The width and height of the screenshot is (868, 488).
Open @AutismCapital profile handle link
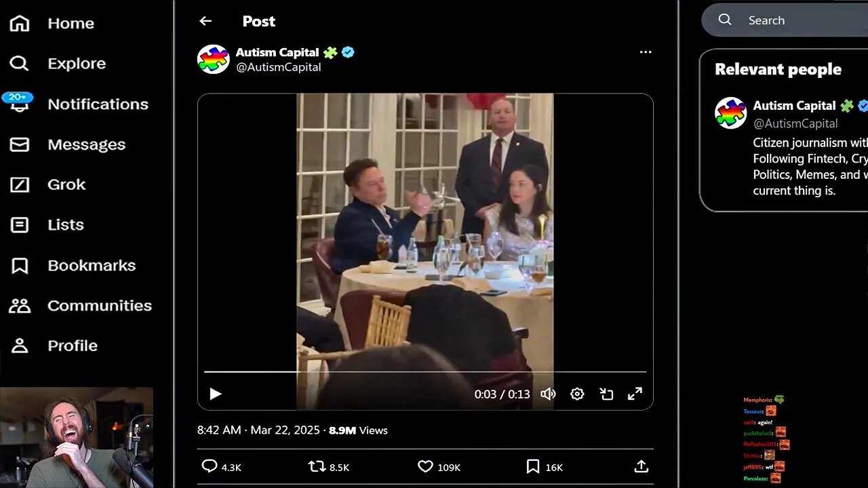tap(278, 67)
